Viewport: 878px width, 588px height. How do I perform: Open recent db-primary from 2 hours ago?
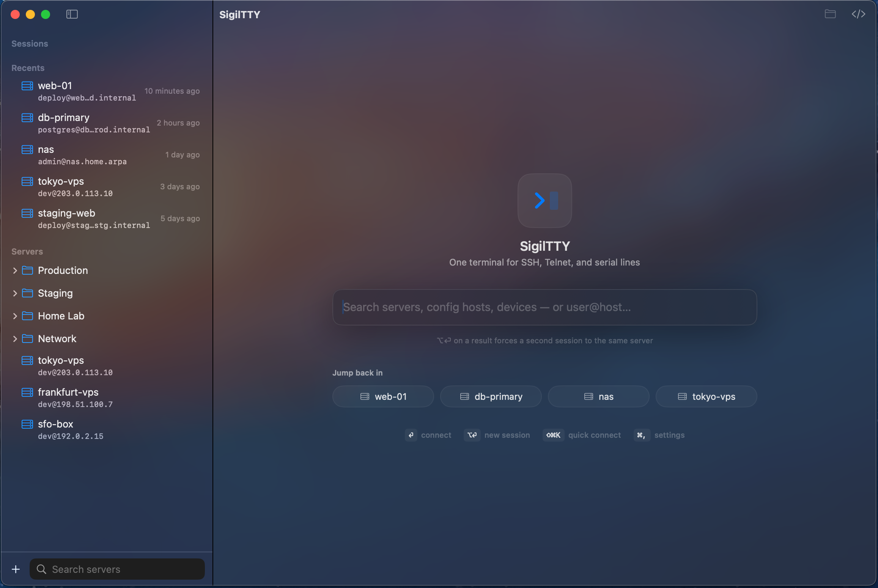click(x=107, y=123)
